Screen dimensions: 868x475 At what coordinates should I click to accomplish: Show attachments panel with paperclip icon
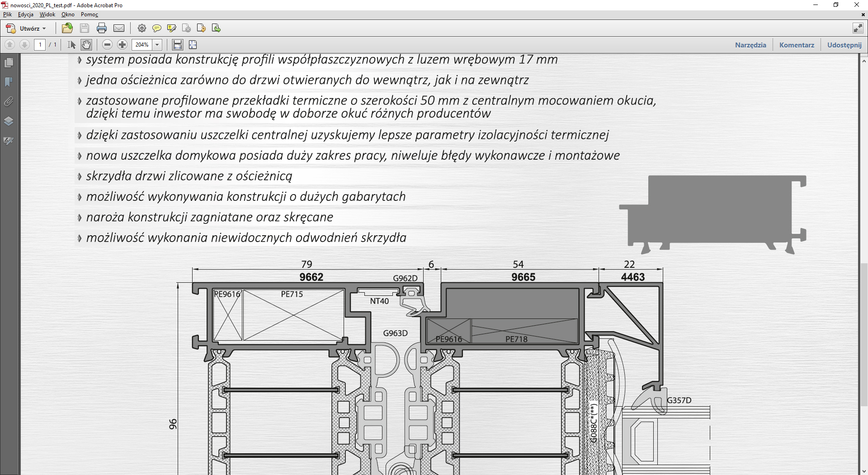point(9,101)
